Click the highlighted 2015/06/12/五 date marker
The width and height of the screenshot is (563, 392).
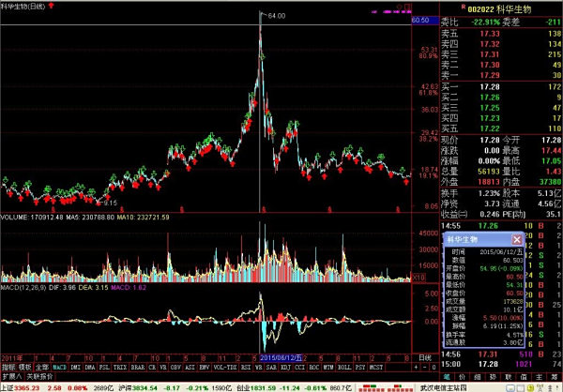coord(281,358)
